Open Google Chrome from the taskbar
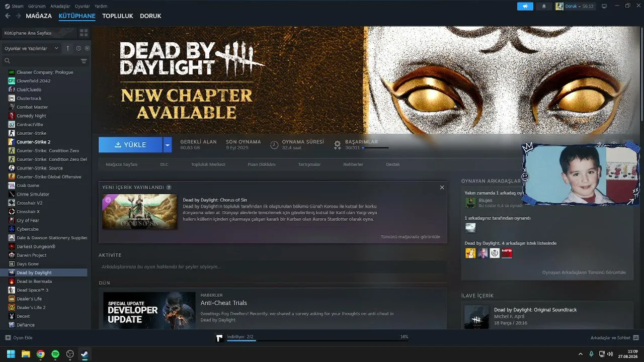The image size is (644, 362). [40, 354]
